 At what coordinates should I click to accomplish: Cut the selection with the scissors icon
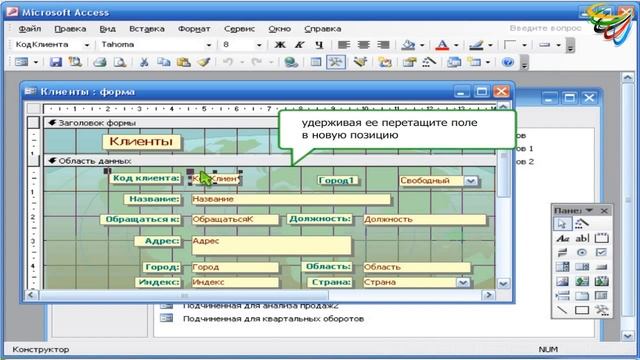(x=144, y=62)
